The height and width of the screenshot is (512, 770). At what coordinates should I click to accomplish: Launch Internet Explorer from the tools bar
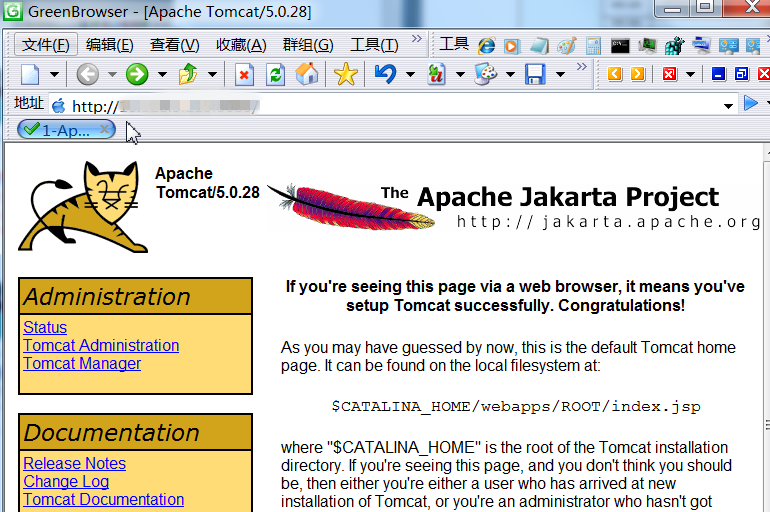coord(487,45)
